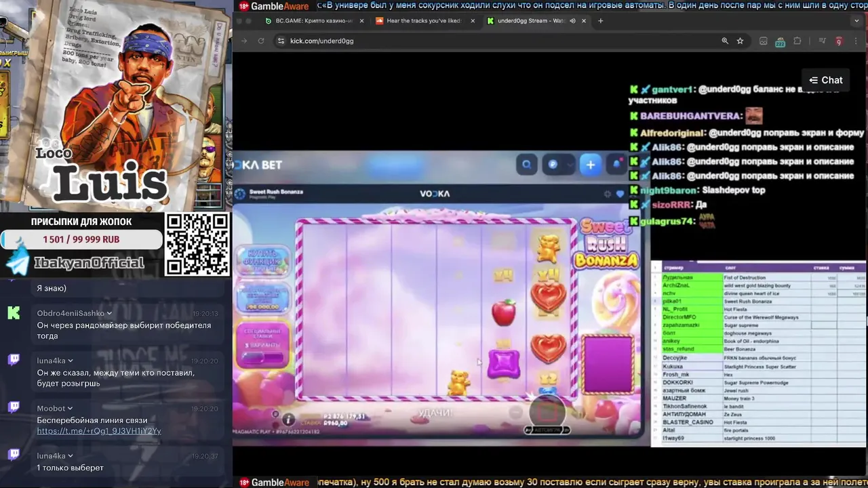Click the 18+ GambleAware logo at top
The height and width of the screenshot is (488, 868).
point(273,6)
